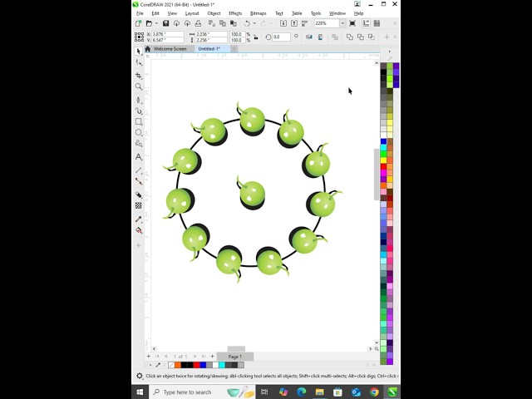Screen dimensions: 532x399
Task: Select the Parallel Dimension tool
Action: coord(139,170)
